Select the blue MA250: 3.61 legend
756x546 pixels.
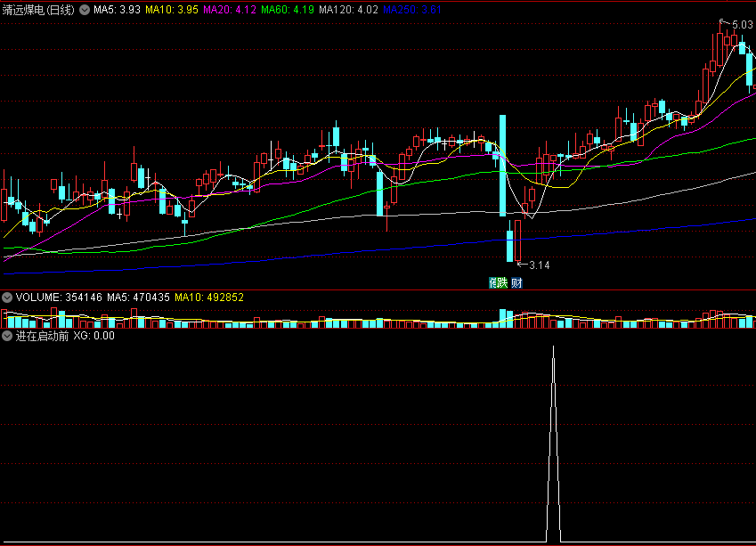pyautogui.click(x=412, y=10)
